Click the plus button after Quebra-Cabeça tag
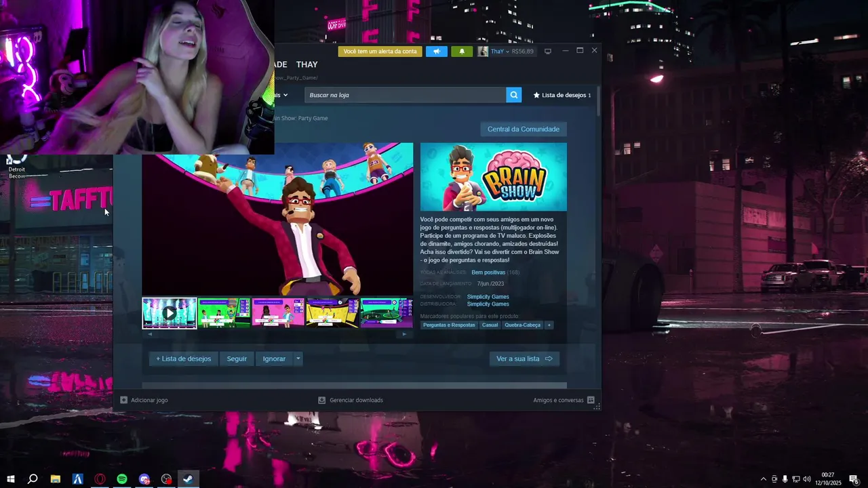Screen dimensions: 868x488 pyautogui.click(x=549, y=325)
